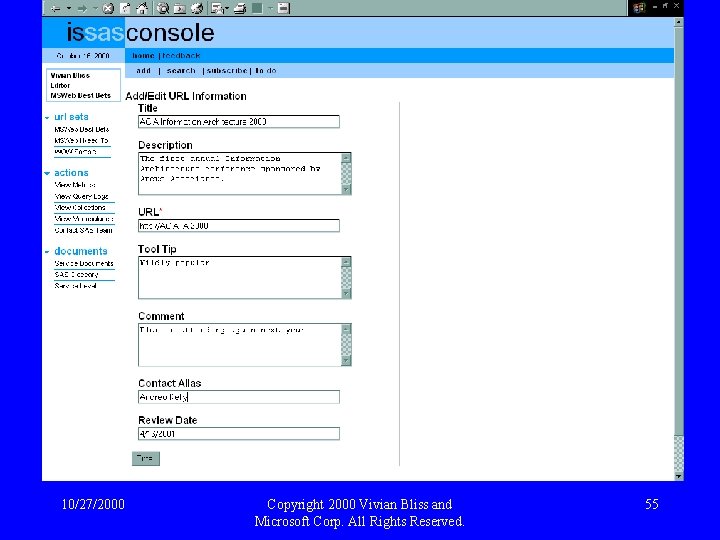The height and width of the screenshot is (540, 720).
Task: Click the URL input field
Action: tap(239, 225)
